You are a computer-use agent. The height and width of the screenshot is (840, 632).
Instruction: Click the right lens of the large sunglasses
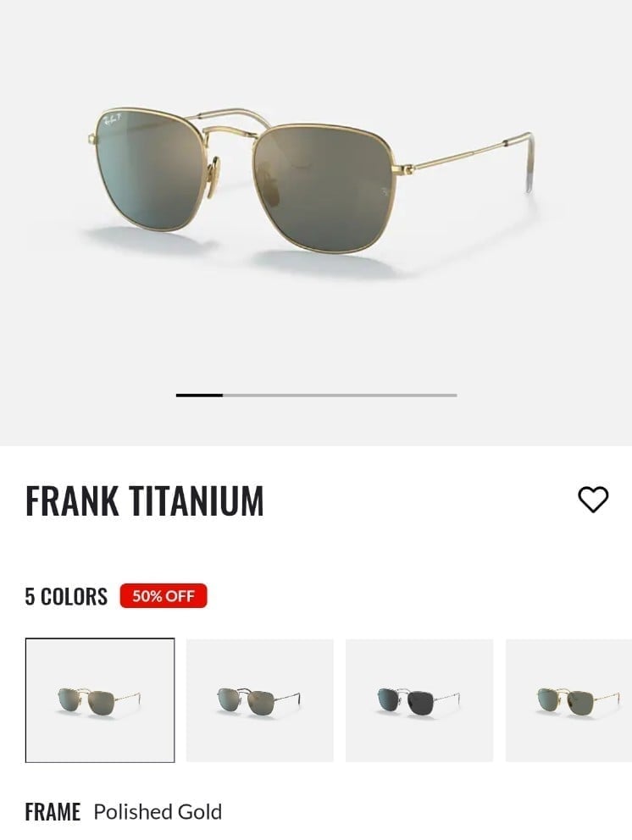[x=324, y=187]
